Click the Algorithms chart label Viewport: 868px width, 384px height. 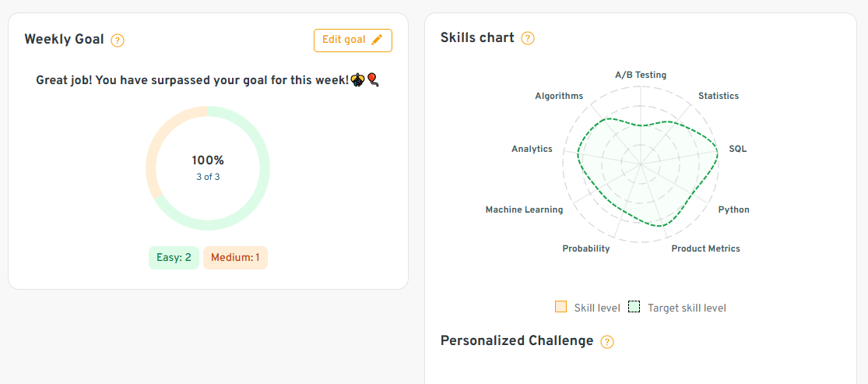[559, 96]
